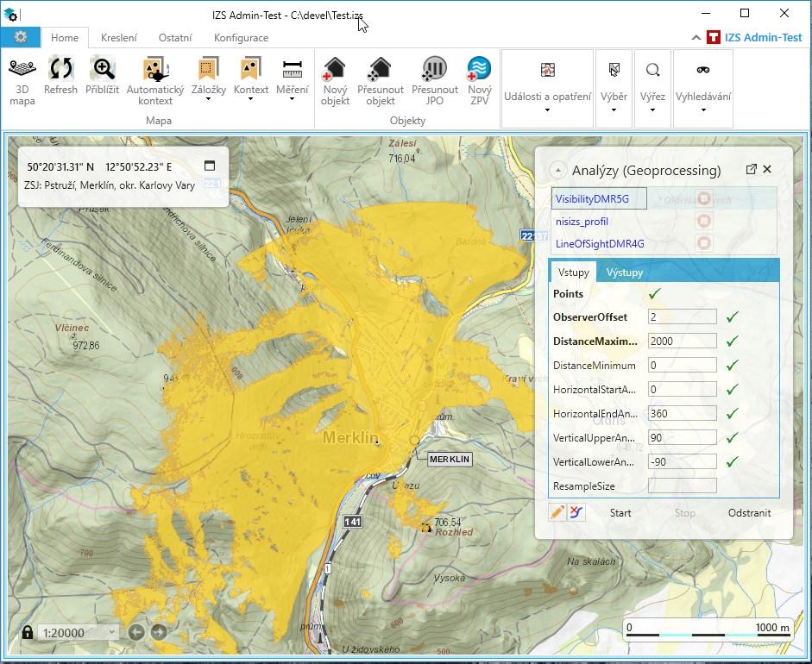Viewport: 812px width, 664px height.
Task: Click the red icon beside LineOfSightDMR4G
Action: click(704, 243)
